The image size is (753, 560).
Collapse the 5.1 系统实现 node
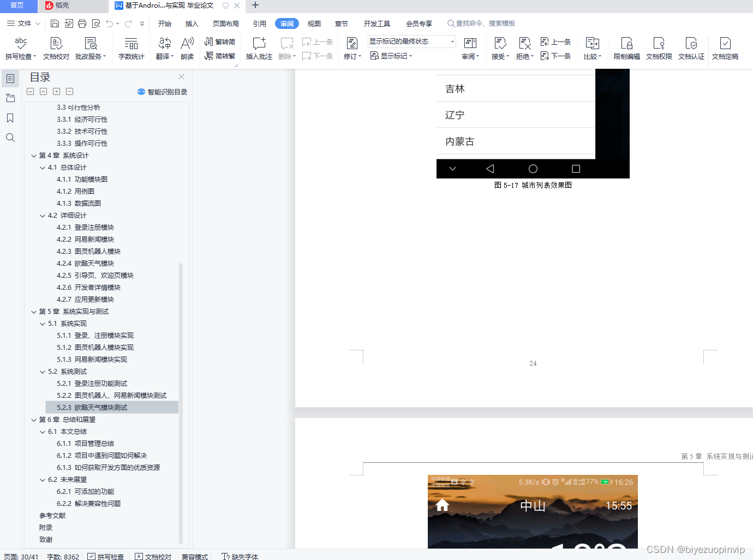43,324
